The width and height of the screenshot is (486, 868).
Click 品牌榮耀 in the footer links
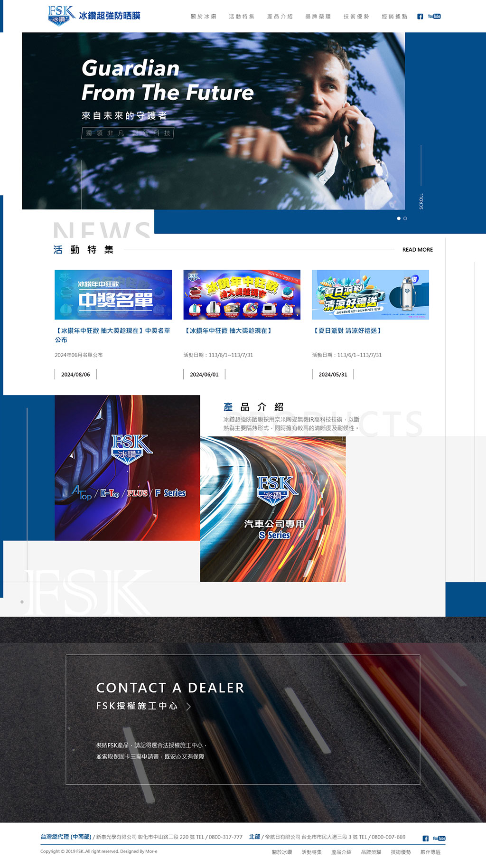(x=371, y=852)
